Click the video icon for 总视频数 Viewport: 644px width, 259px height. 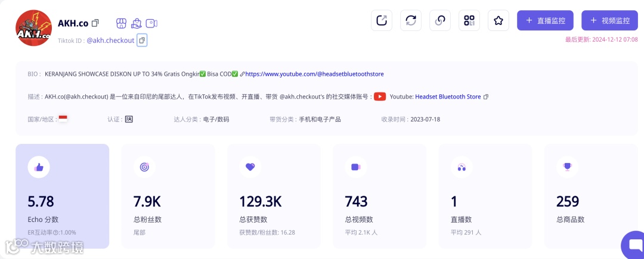click(355, 167)
